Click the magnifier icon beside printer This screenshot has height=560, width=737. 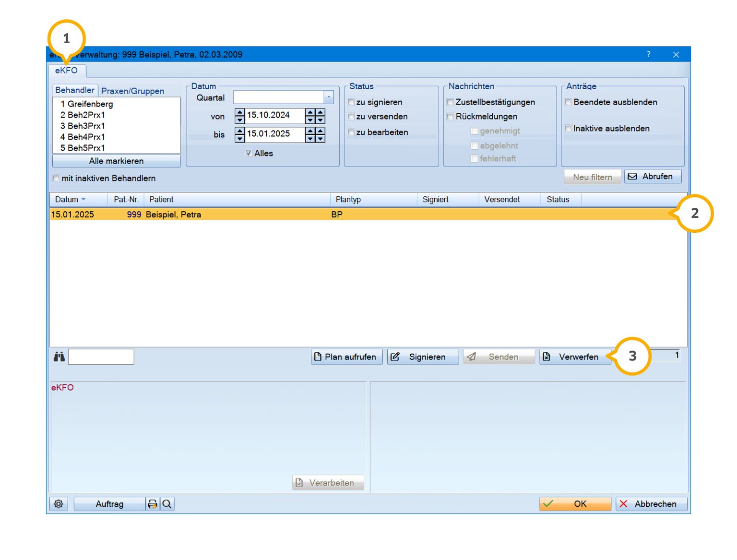point(167,504)
